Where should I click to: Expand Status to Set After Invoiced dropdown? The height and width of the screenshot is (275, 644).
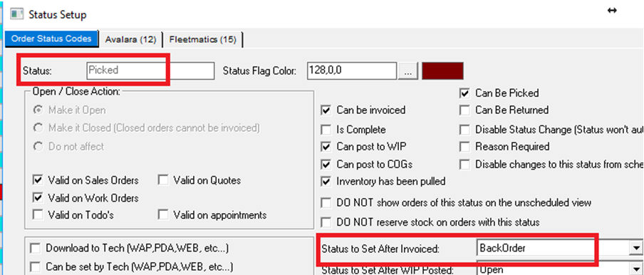click(x=636, y=248)
